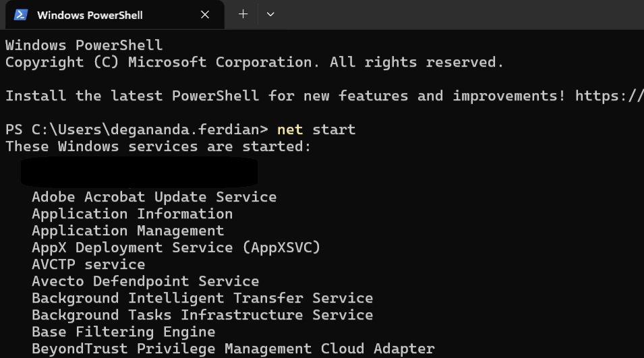Image resolution: width=644 pixels, height=358 pixels.
Task: Click the word 'start' after net
Action: (334, 129)
